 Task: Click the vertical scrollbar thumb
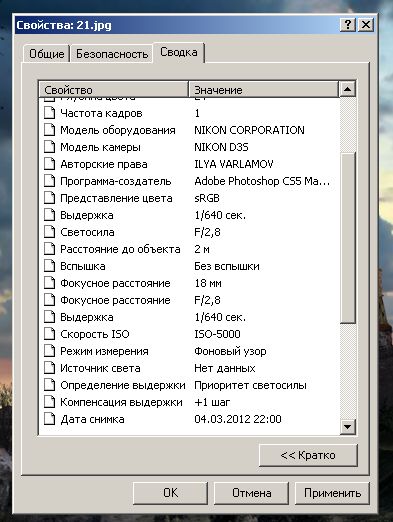(x=348, y=238)
